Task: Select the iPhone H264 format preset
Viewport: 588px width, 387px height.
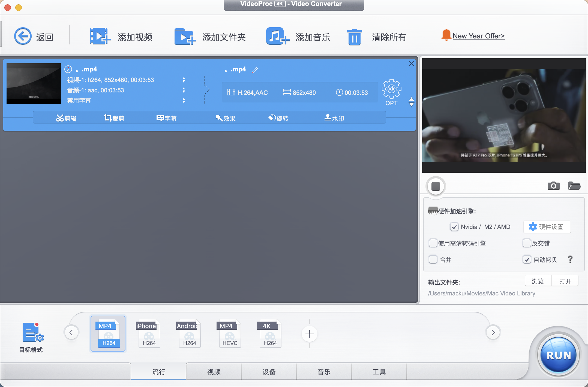Action: point(148,334)
